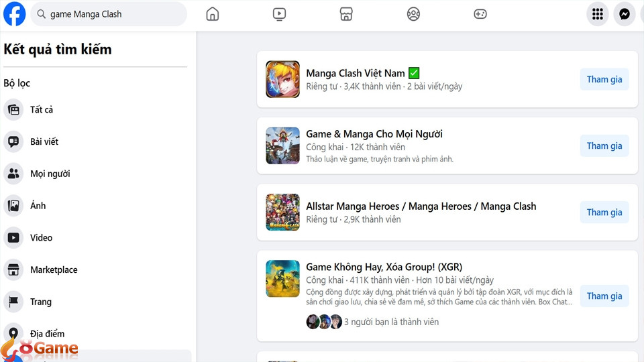The width and height of the screenshot is (644, 362).
Task: Open 'Manga Clash Việt Nam' group title
Action: point(356,74)
